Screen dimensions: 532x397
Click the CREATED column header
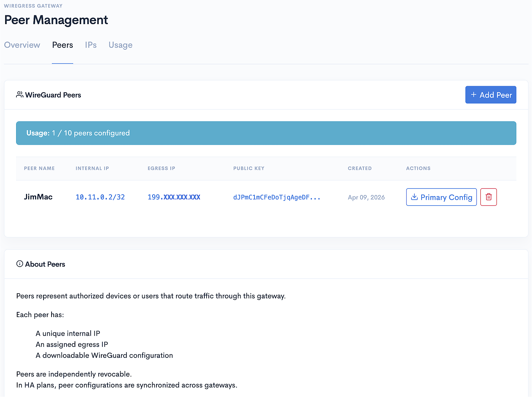point(360,168)
